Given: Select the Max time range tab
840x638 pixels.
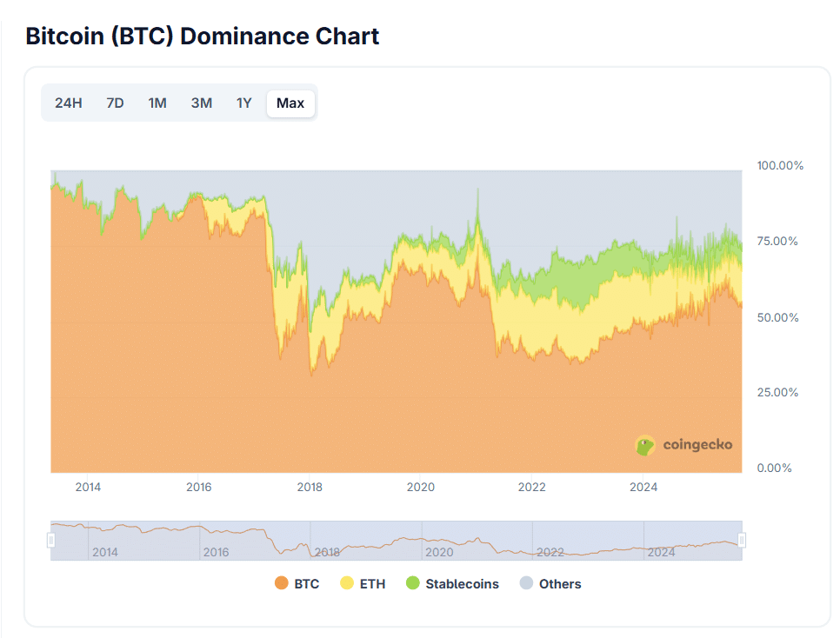Looking at the screenshot, I should pyautogui.click(x=290, y=103).
